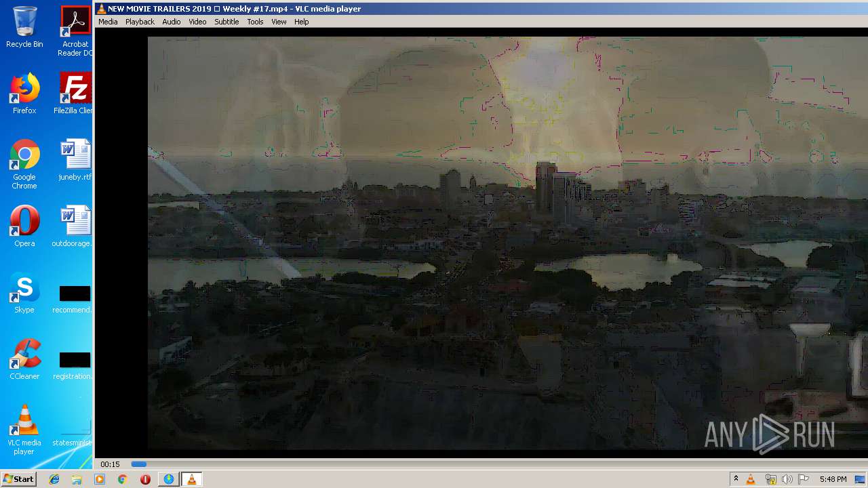
Task: Open the Video menu
Action: [x=197, y=22]
